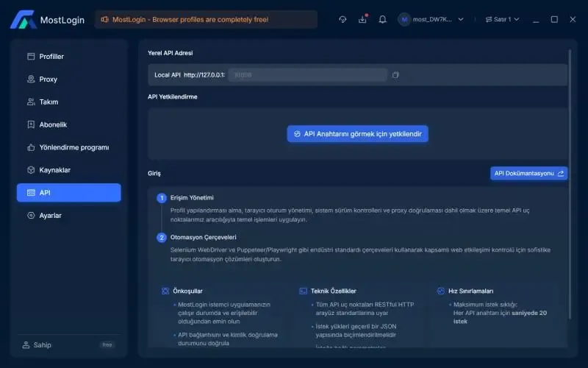Open API Dokümantasyonu link
The image size is (588, 368).
coord(528,173)
